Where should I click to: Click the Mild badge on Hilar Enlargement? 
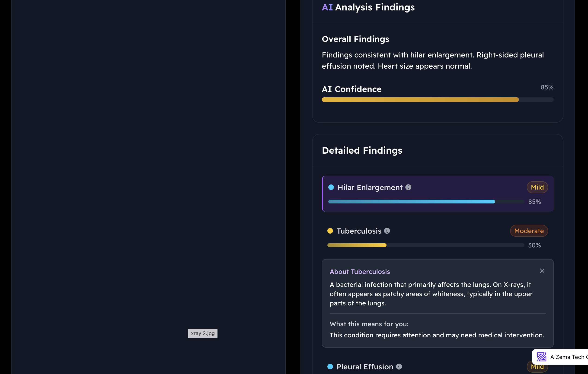pyautogui.click(x=537, y=187)
